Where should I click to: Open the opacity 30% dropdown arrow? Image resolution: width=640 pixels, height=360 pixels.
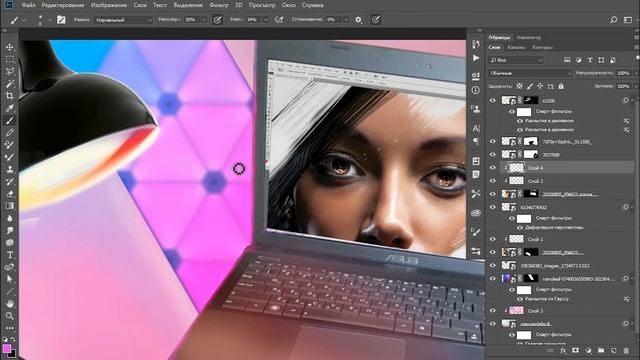coord(204,20)
